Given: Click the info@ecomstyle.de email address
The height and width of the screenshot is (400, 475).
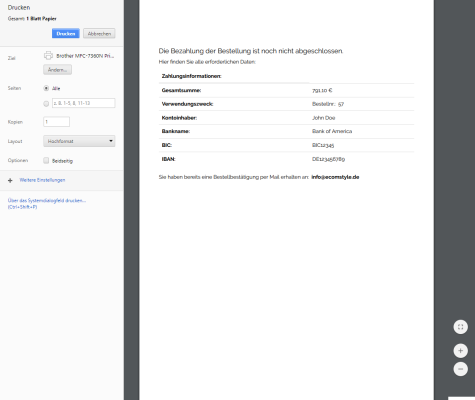Looking at the screenshot, I should [335, 177].
